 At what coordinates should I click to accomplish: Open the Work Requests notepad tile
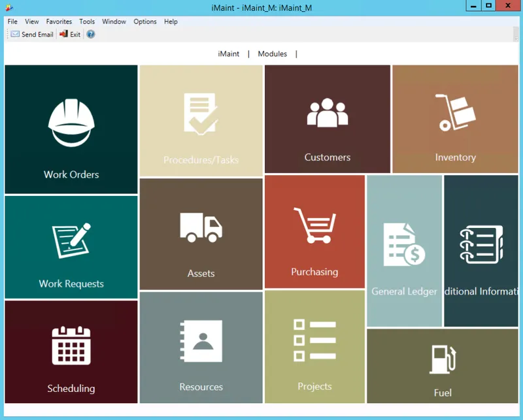click(71, 247)
